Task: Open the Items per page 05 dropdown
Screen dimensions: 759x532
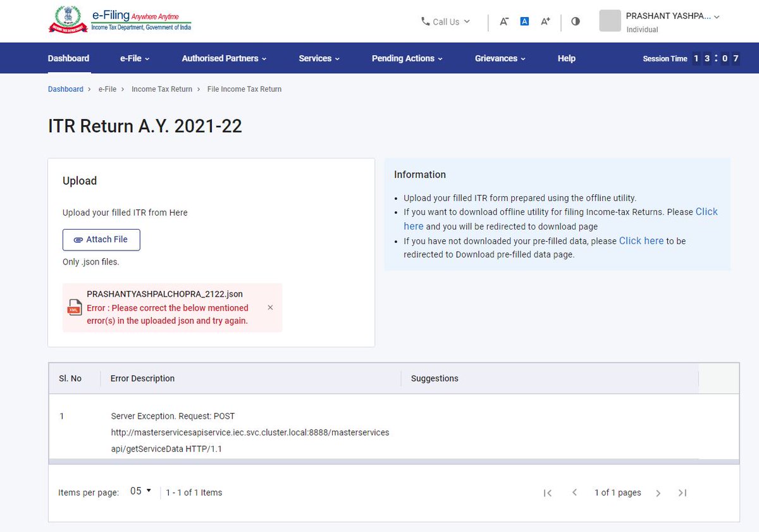Action: tap(140, 491)
